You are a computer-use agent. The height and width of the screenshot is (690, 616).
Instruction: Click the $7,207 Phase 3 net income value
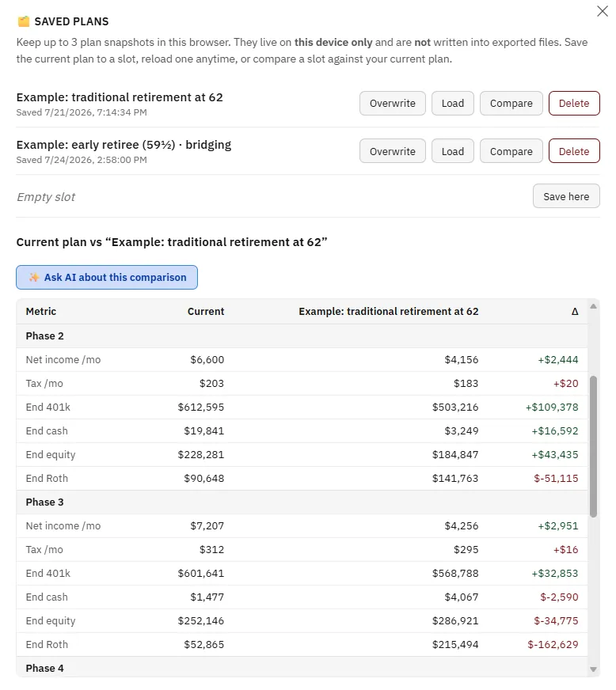207,526
